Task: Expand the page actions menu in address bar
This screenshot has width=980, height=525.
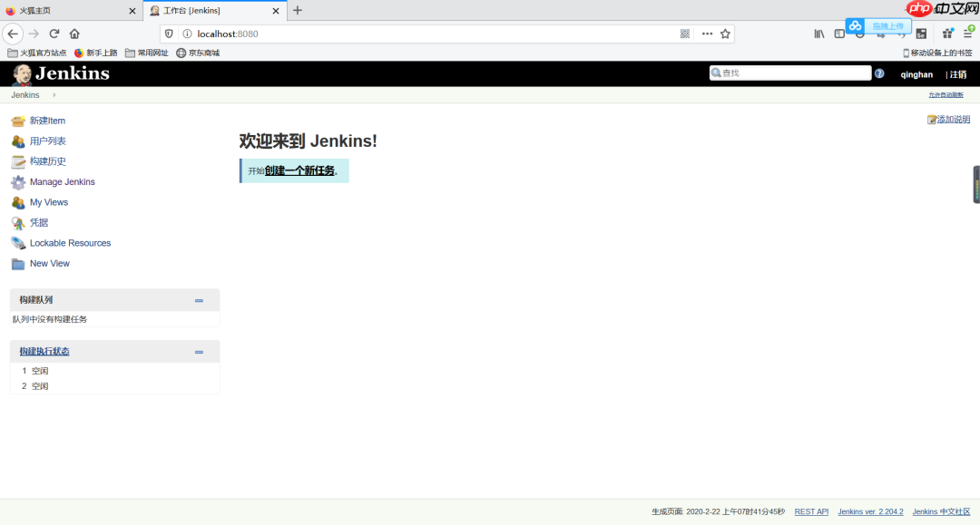Action: [x=707, y=33]
